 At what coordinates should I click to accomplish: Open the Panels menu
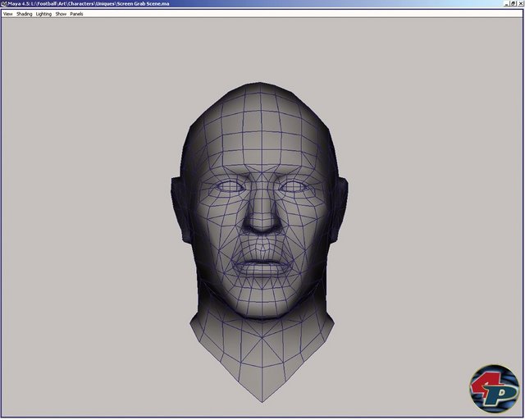coord(76,14)
